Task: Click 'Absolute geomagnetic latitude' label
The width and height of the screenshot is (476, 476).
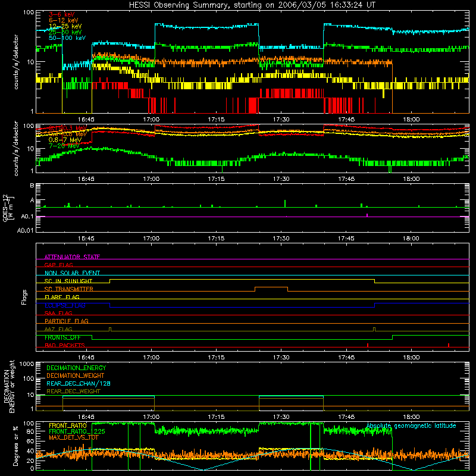Action: (411, 425)
